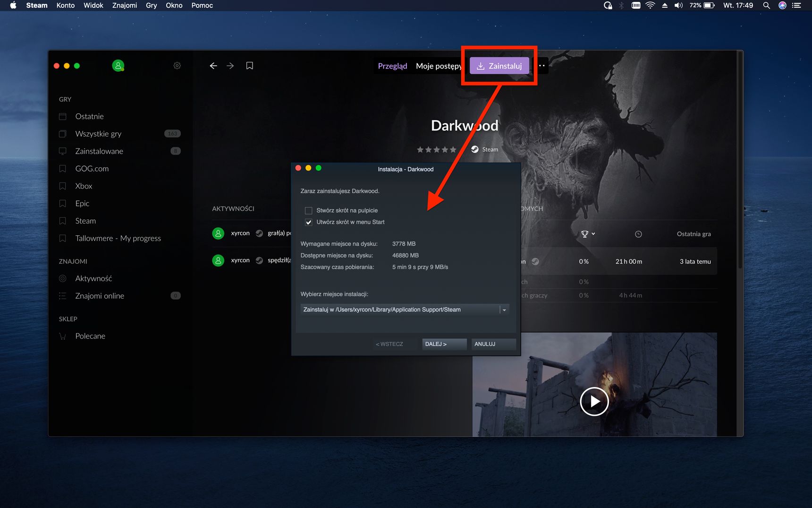Click the clock icon column header

[x=638, y=234]
